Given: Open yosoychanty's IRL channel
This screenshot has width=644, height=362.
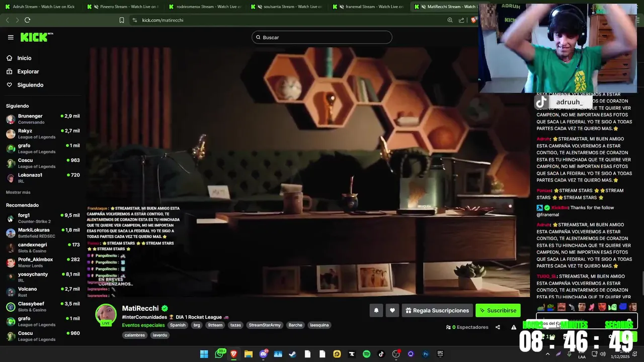Looking at the screenshot, I should (x=42, y=277).
